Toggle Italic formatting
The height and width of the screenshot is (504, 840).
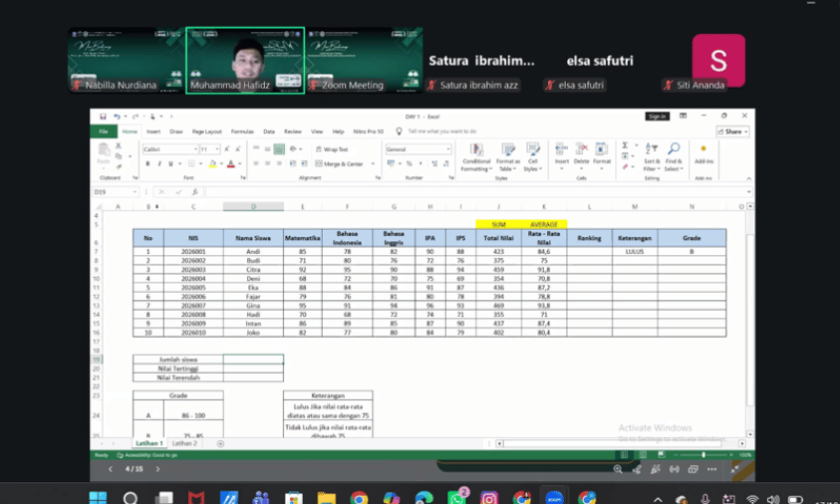pyautogui.click(x=159, y=164)
